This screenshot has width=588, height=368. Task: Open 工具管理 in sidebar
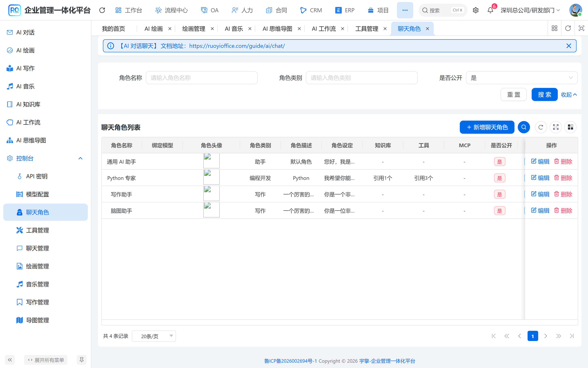pos(46,230)
